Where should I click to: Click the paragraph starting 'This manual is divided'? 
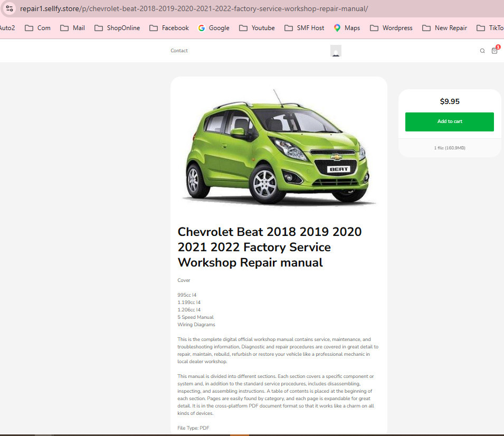276,395
